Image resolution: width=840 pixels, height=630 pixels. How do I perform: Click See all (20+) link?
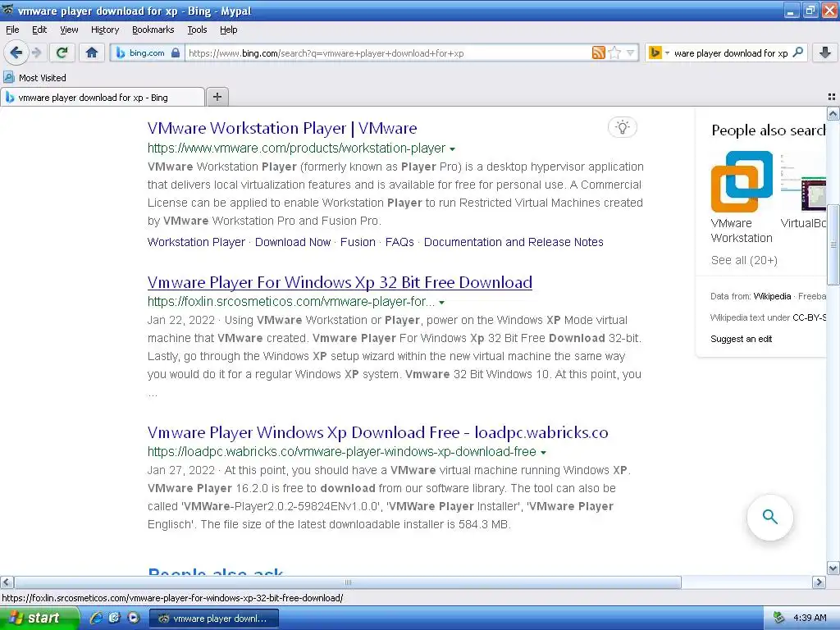(x=743, y=260)
